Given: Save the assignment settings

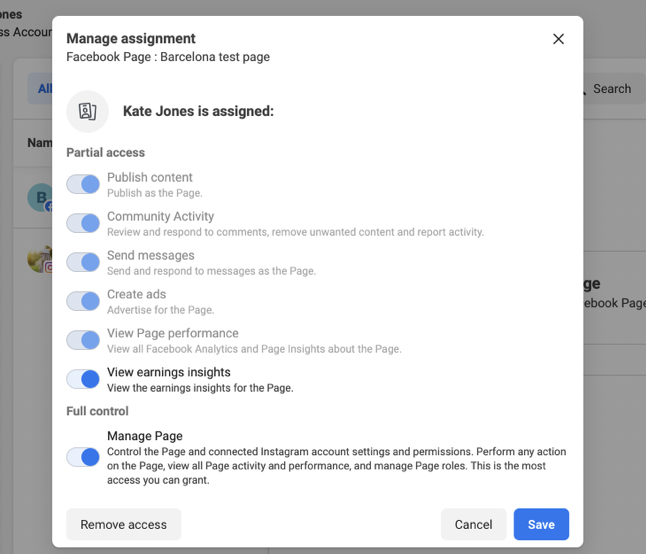Looking at the screenshot, I should [x=541, y=524].
